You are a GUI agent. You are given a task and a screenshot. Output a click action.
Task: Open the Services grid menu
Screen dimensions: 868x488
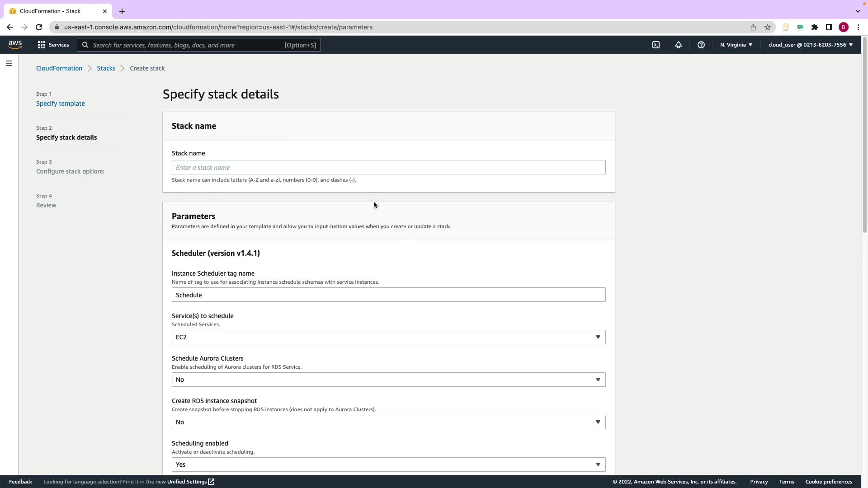pyautogui.click(x=53, y=45)
